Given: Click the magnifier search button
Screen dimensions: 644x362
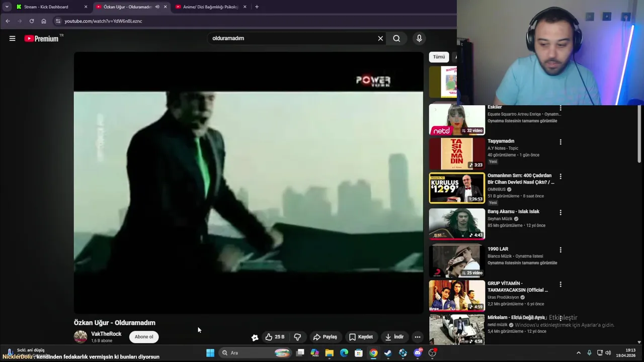Looking at the screenshot, I should point(396,38).
